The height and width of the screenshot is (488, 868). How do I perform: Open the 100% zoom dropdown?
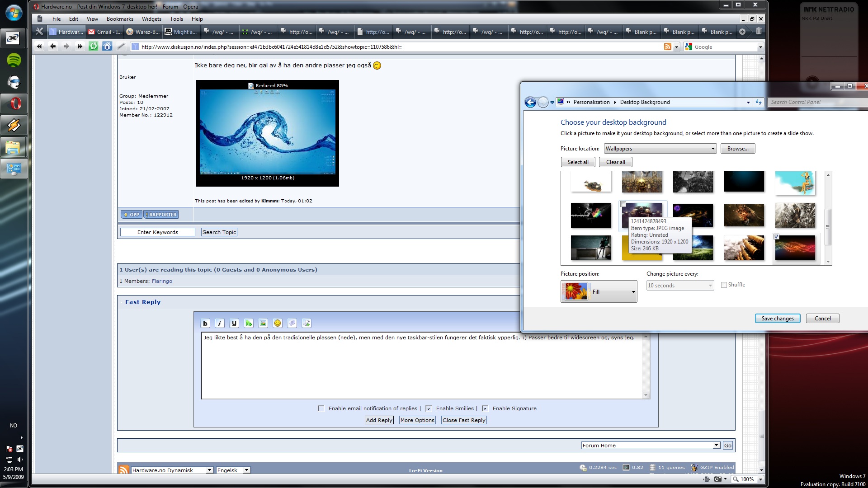[760, 479]
